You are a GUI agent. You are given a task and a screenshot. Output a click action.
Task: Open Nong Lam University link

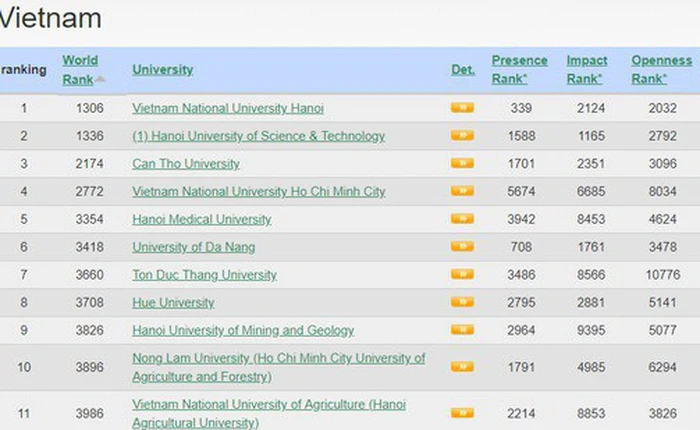point(279,367)
